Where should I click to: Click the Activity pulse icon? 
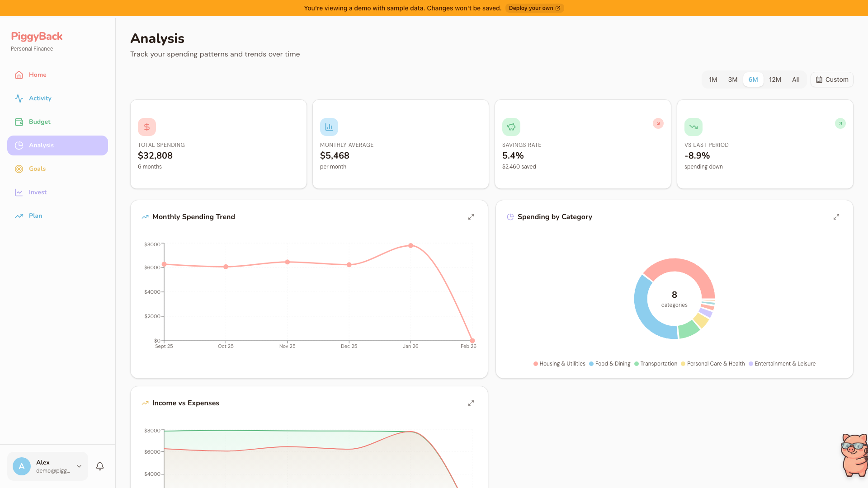click(x=19, y=99)
